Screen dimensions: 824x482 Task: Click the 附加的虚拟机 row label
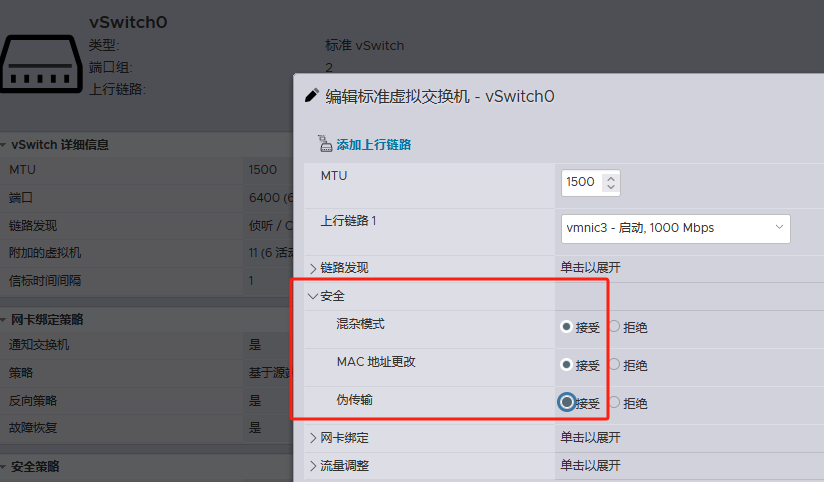(x=45, y=253)
